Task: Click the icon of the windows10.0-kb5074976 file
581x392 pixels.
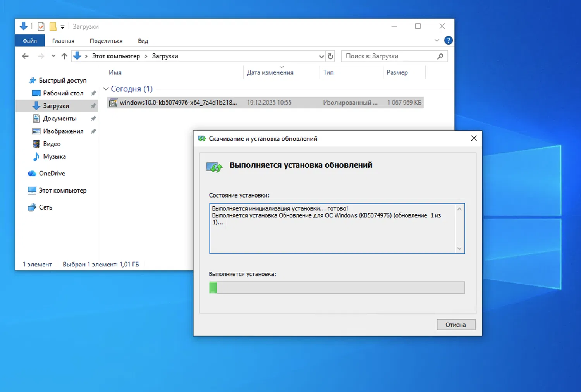Action: pos(113,103)
